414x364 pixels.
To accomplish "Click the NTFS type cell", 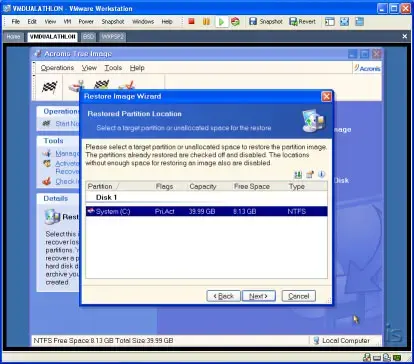I will click(297, 211).
